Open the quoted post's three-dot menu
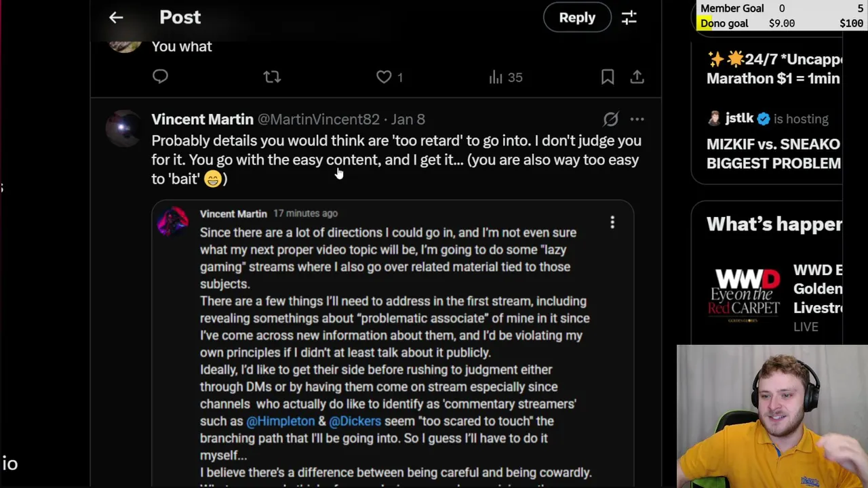Viewport: 868px width, 488px height. point(612,222)
